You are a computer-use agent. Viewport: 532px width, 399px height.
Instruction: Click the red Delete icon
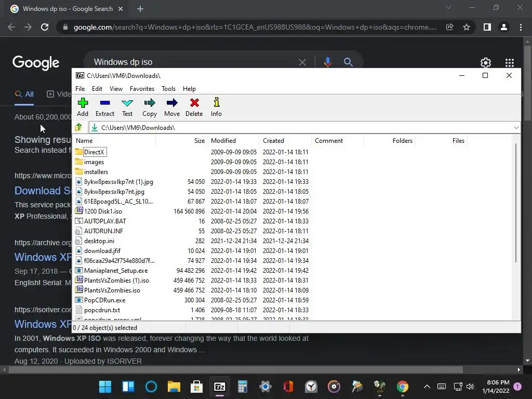coord(194,107)
